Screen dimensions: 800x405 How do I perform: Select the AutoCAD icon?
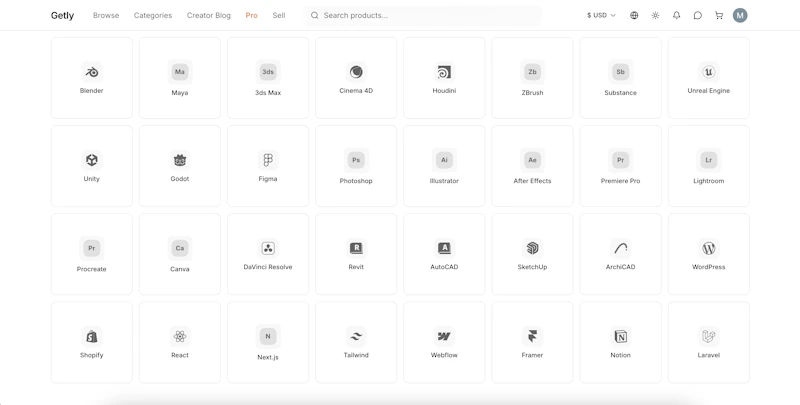click(x=444, y=248)
